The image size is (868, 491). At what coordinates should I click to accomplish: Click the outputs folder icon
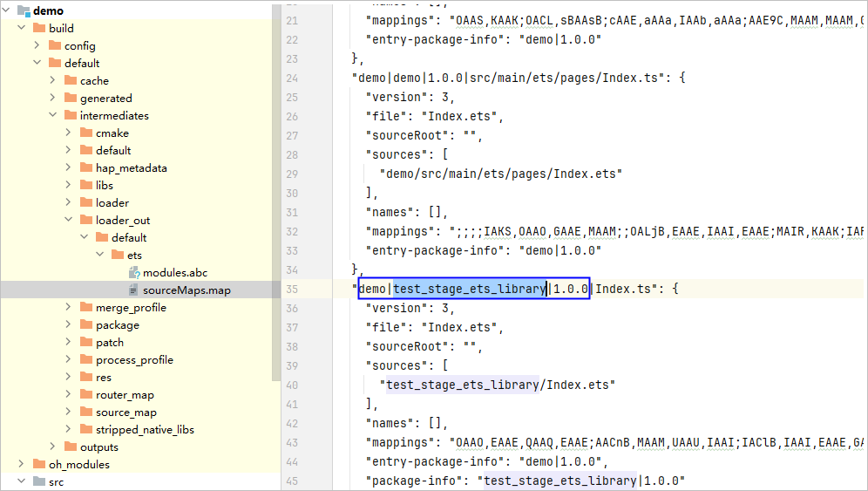(71, 447)
